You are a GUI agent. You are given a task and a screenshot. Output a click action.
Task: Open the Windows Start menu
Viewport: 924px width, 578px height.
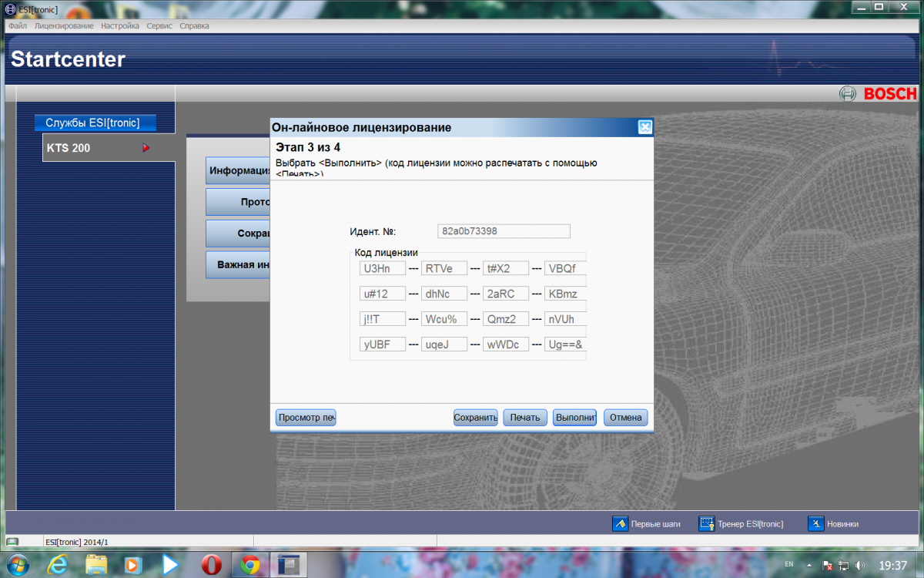(x=17, y=565)
